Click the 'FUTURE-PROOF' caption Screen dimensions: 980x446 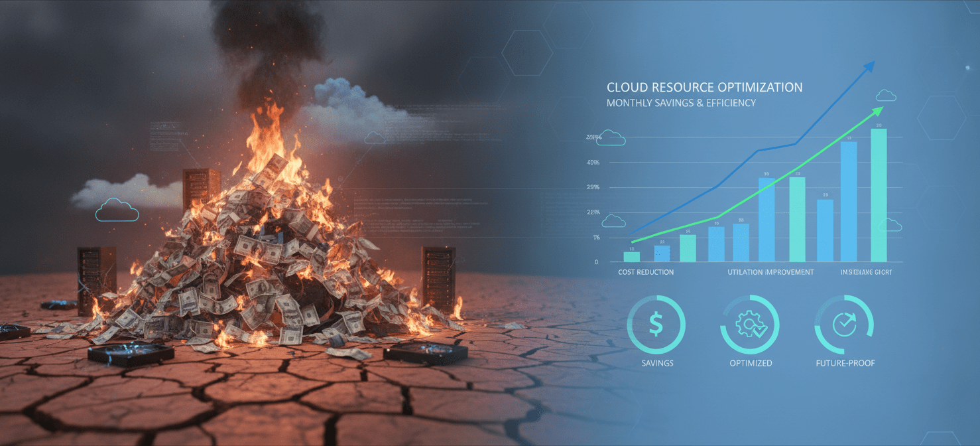click(x=845, y=363)
